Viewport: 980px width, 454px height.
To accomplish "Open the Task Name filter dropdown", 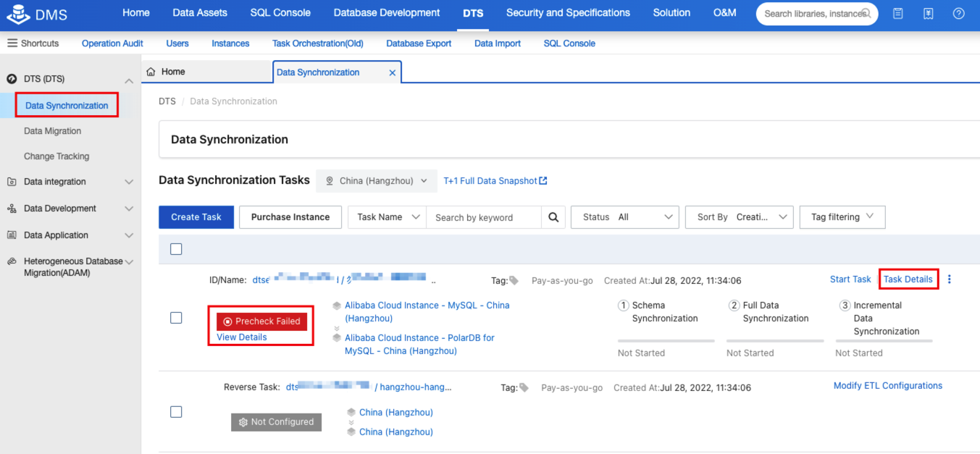I will (x=387, y=217).
